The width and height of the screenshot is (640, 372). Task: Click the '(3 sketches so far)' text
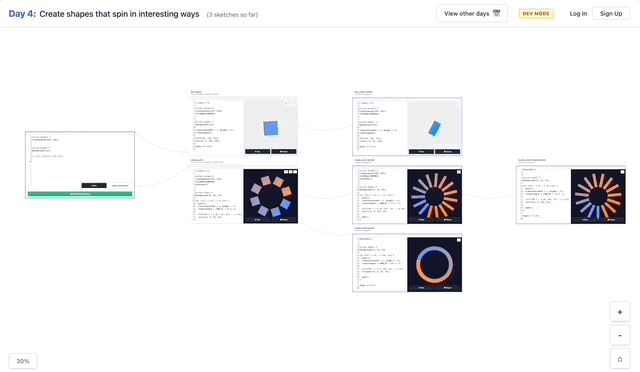click(232, 15)
